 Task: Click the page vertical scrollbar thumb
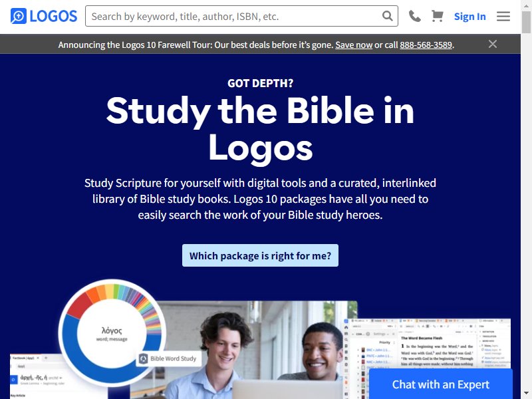click(x=526, y=21)
